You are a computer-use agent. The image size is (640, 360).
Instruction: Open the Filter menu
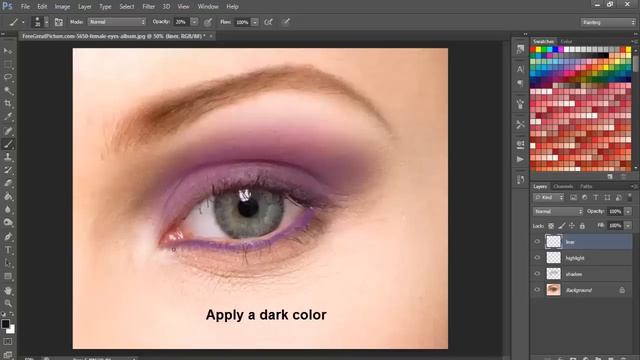[149, 7]
